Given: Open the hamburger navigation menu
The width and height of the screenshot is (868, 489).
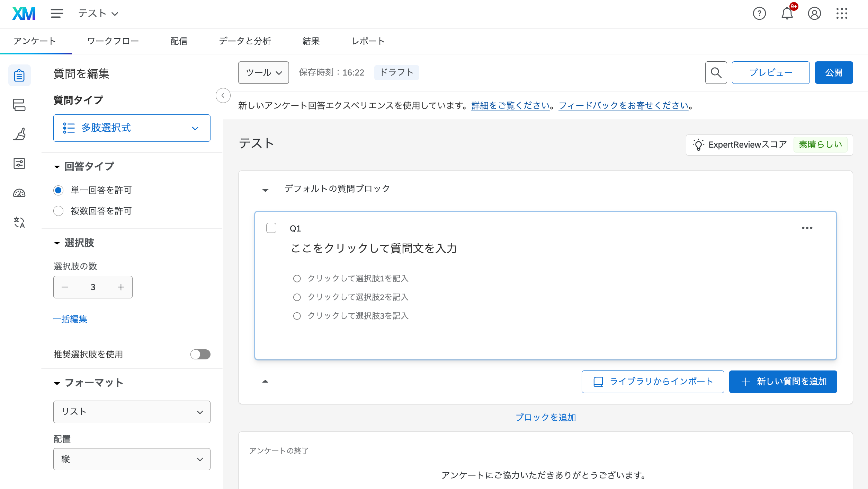Looking at the screenshot, I should (x=57, y=14).
